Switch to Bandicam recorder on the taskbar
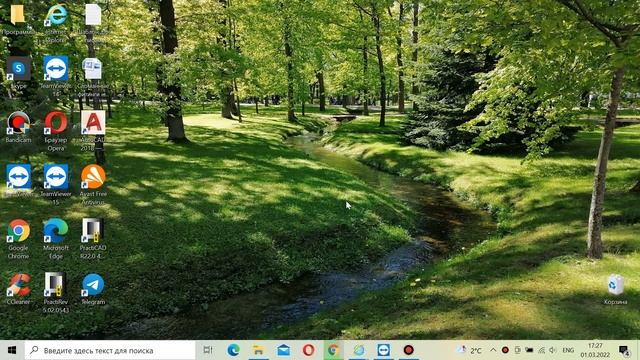 [409, 350]
